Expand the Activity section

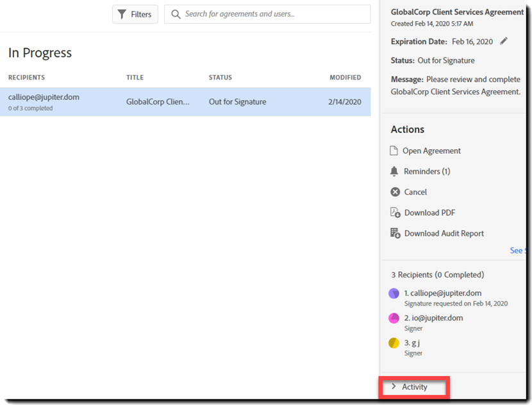[x=414, y=387]
